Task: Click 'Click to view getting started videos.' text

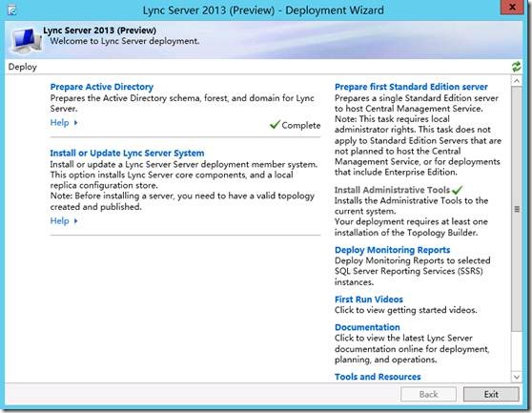Action: (x=406, y=310)
